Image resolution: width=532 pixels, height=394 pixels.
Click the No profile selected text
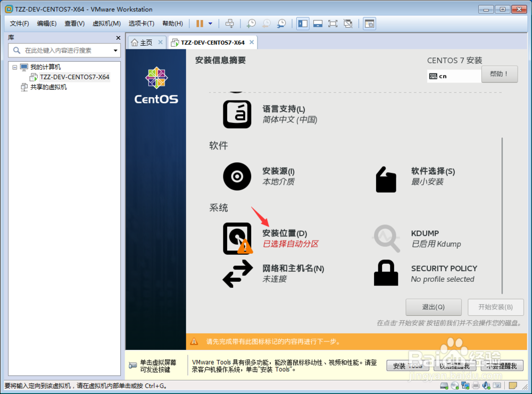tap(443, 279)
